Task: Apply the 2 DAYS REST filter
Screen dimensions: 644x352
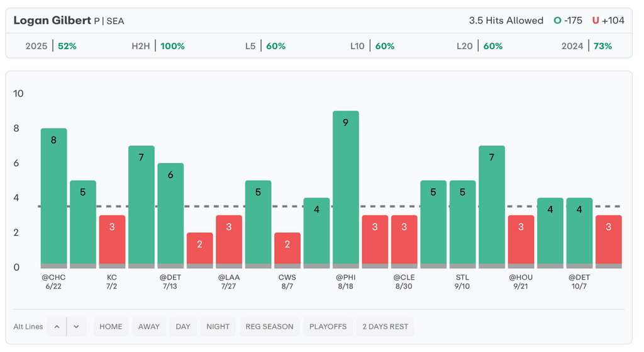Action: click(x=386, y=327)
